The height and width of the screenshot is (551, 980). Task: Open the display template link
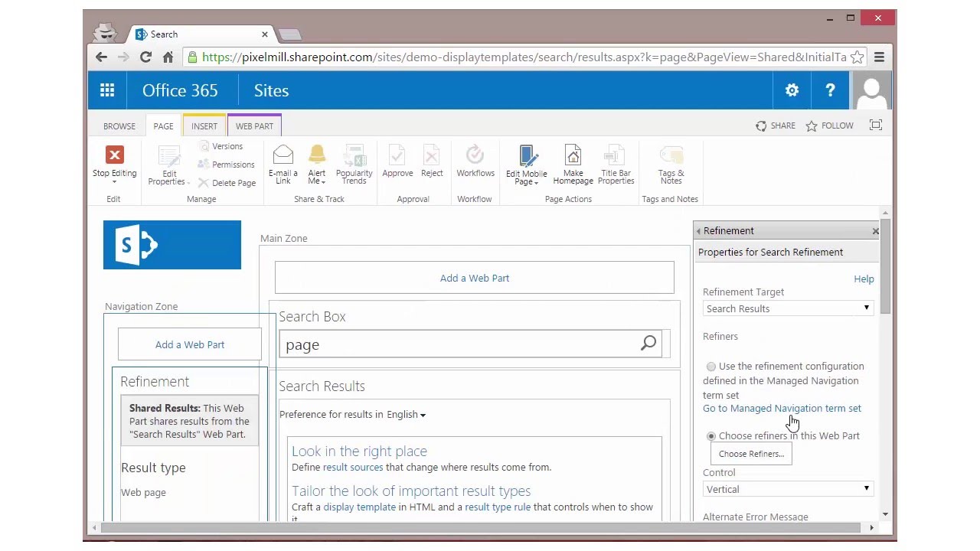[360, 507]
